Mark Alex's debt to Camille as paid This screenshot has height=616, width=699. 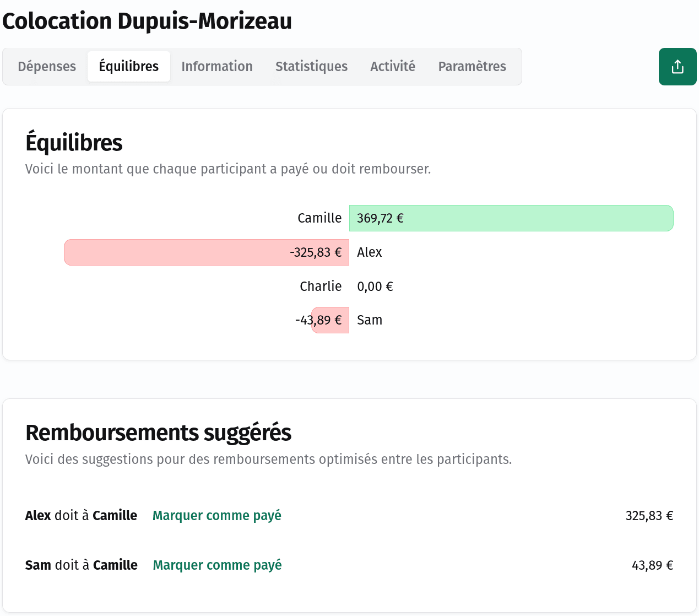coord(216,516)
